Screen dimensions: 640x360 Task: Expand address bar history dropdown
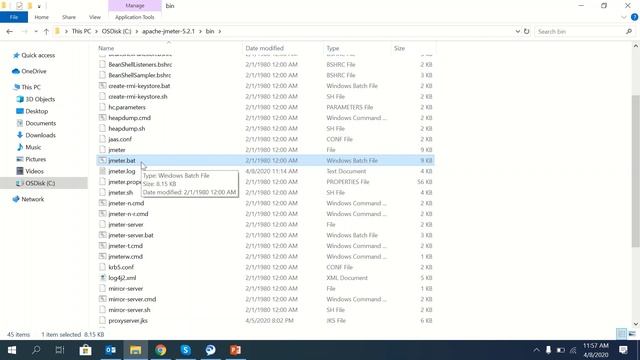518,31
